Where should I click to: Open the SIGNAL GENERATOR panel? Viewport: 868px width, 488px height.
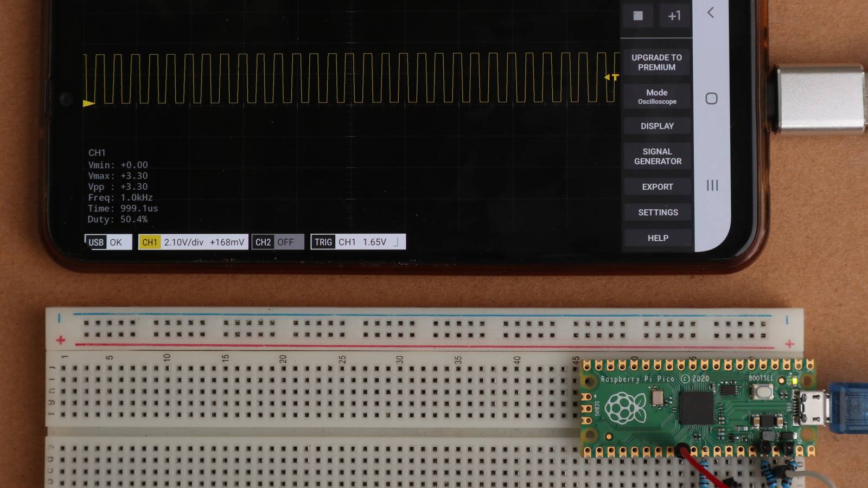[x=658, y=156]
